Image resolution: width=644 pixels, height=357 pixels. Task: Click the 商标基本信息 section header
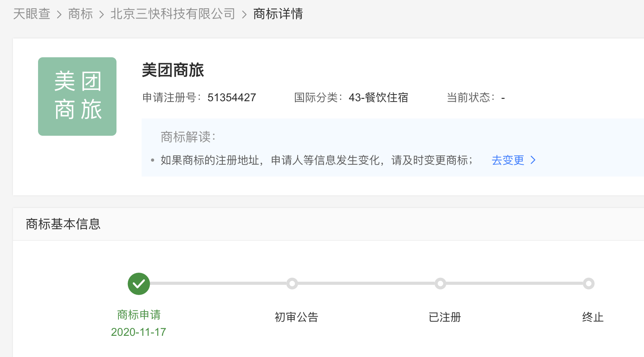point(63,224)
